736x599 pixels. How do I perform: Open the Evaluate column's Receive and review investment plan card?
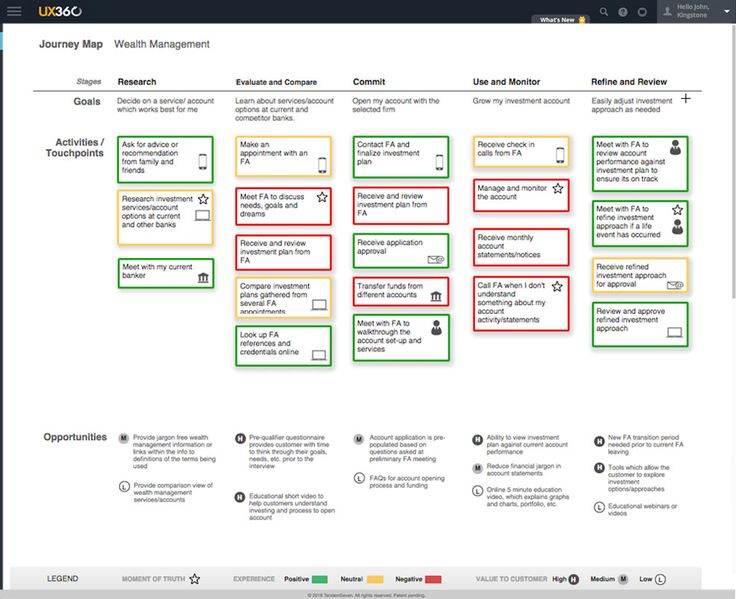pos(283,253)
